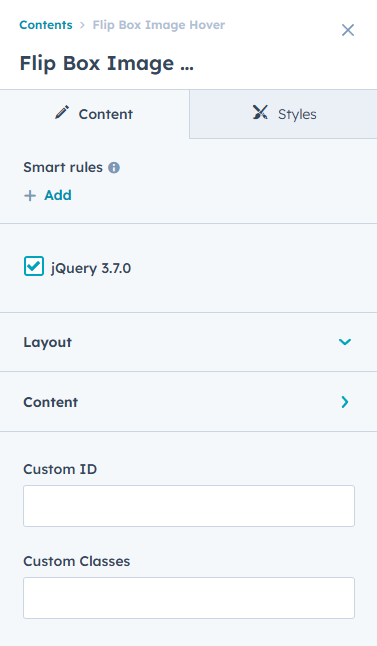Switch to the Styles tab

[283, 114]
